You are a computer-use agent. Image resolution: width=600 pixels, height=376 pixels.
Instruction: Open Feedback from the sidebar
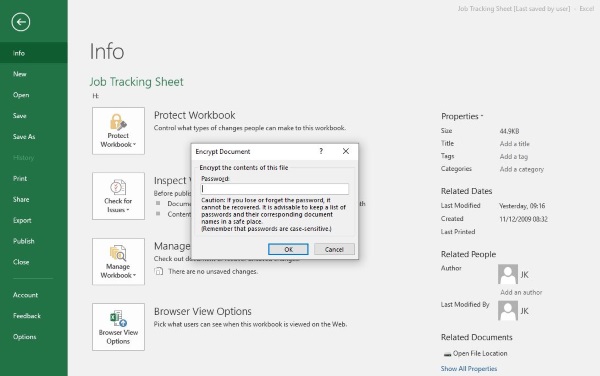[34, 316]
